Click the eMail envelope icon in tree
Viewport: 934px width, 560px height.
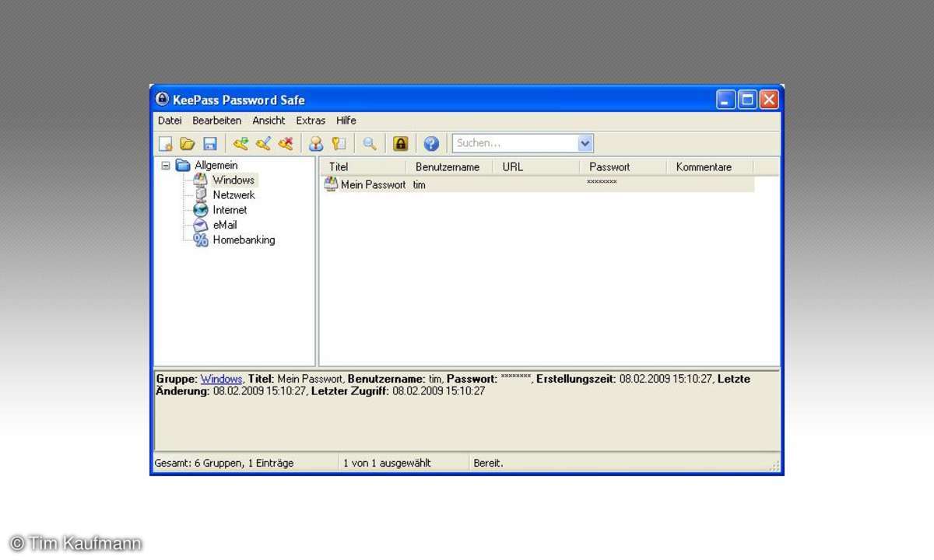pos(200,225)
